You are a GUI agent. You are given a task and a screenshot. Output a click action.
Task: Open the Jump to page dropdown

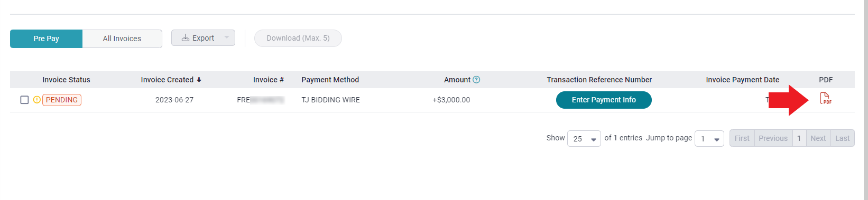[709, 138]
